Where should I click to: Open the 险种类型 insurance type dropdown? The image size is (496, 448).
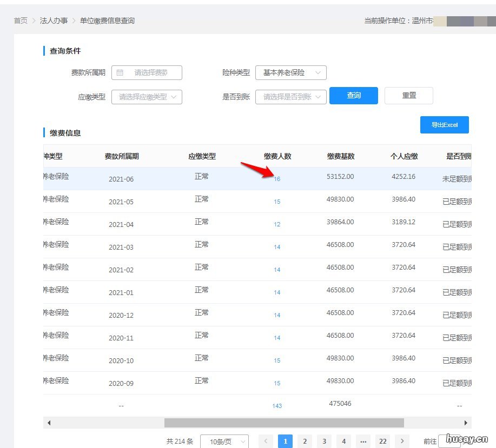coord(290,72)
